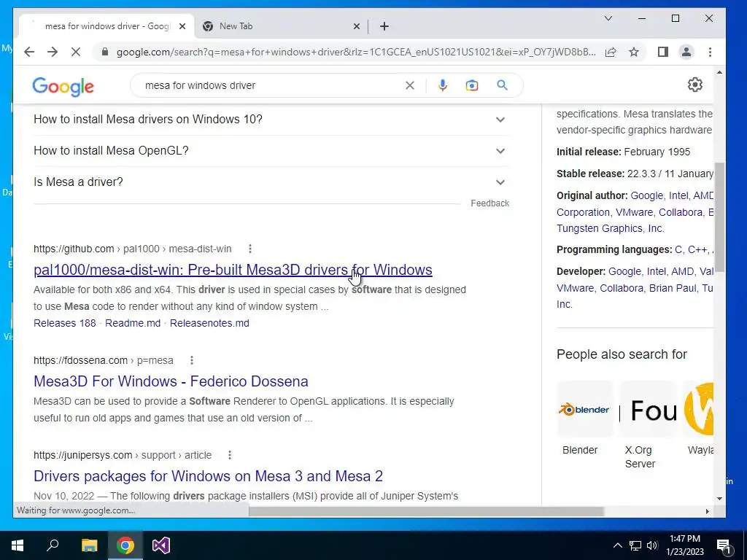Open pal1000/mesa-dist-win result link
This screenshot has height=560, width=747.
(233, 270)
